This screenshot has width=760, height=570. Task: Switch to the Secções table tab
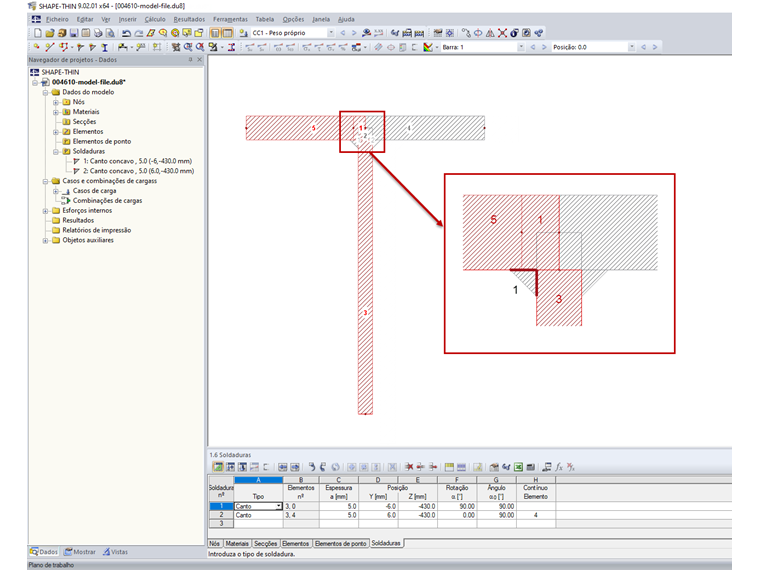(x=265, y=543)
